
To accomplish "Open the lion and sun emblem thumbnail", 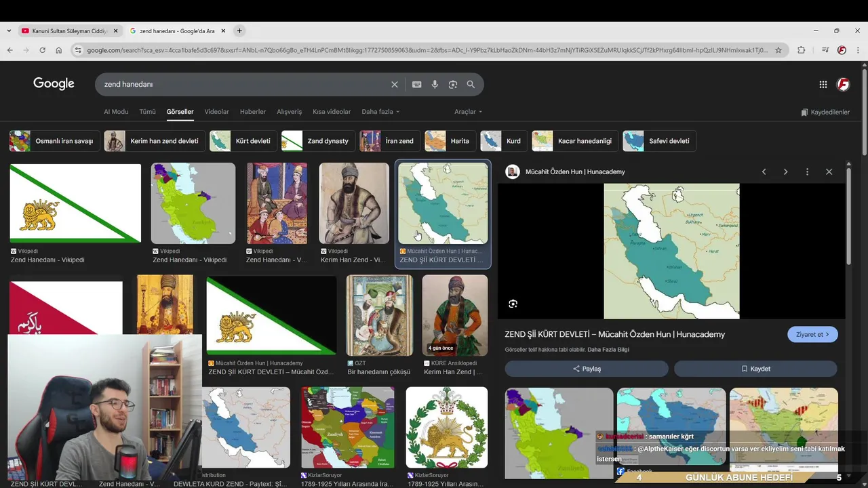I will coord(446,427).
